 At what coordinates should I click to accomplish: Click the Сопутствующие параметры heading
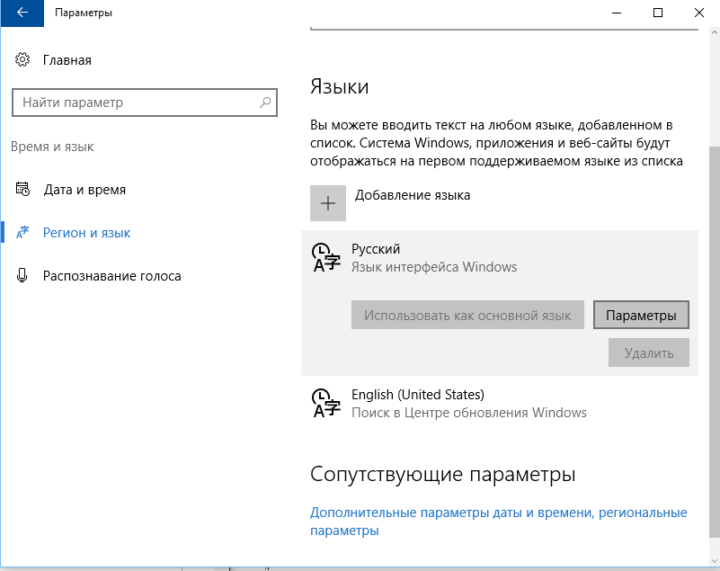[443, 474]
